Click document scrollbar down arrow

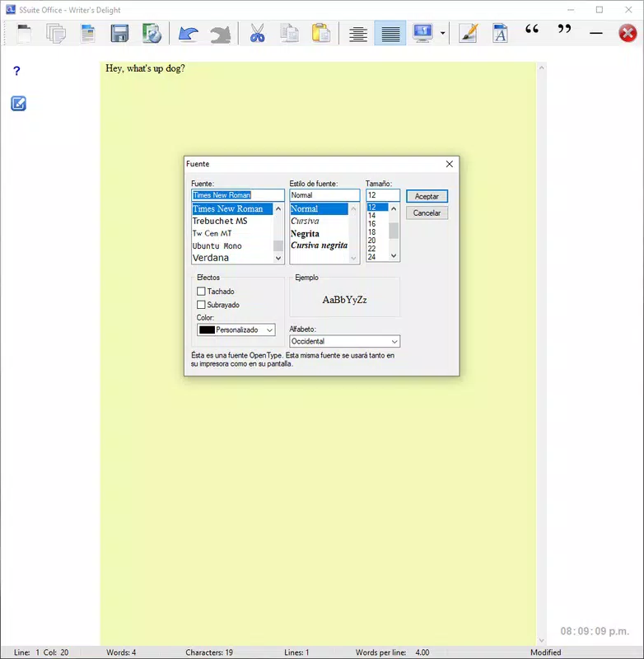click(x=542, y=640)
